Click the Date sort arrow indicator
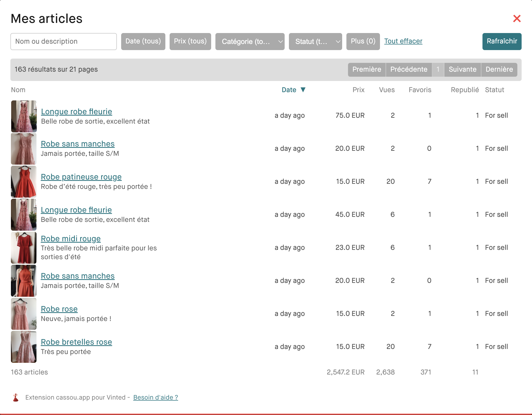The height and width of the screenshot is (415, 532). pyautogui.click(x=303, y=90)
